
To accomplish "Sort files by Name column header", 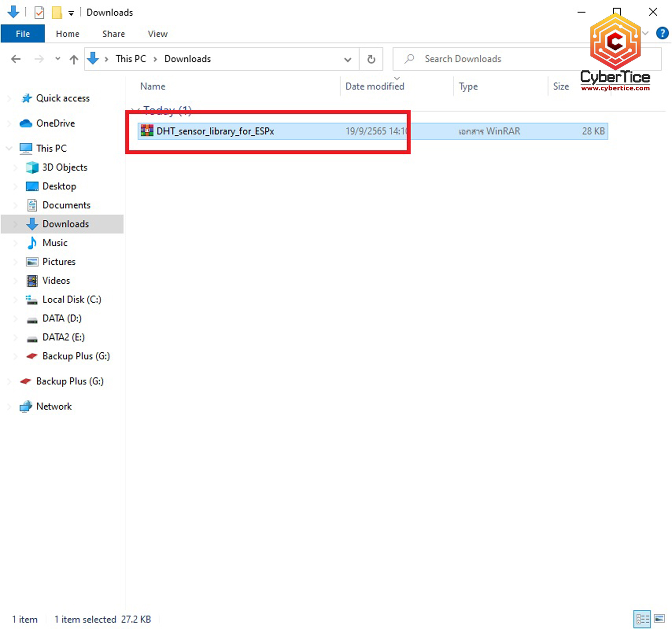I will (153, 86).
